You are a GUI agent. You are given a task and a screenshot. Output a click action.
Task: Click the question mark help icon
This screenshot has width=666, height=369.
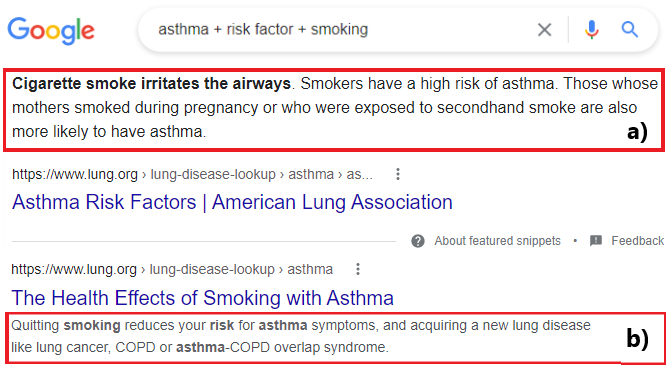point(418,241)
